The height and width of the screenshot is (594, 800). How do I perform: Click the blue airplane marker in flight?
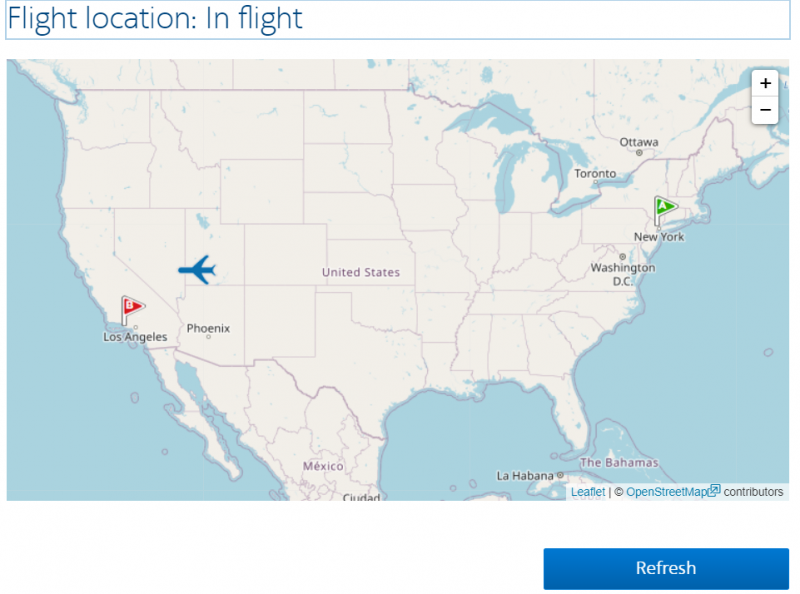(197, 272)
